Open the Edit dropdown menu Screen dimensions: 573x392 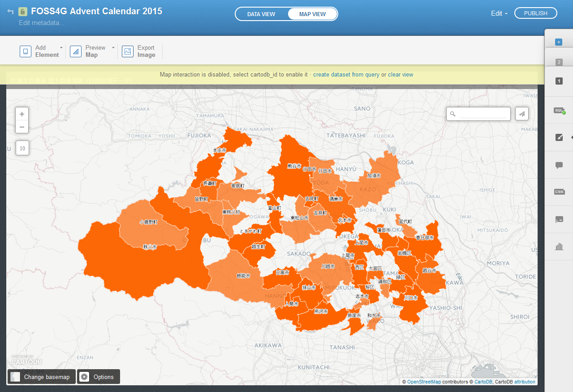tap(499, 13)
